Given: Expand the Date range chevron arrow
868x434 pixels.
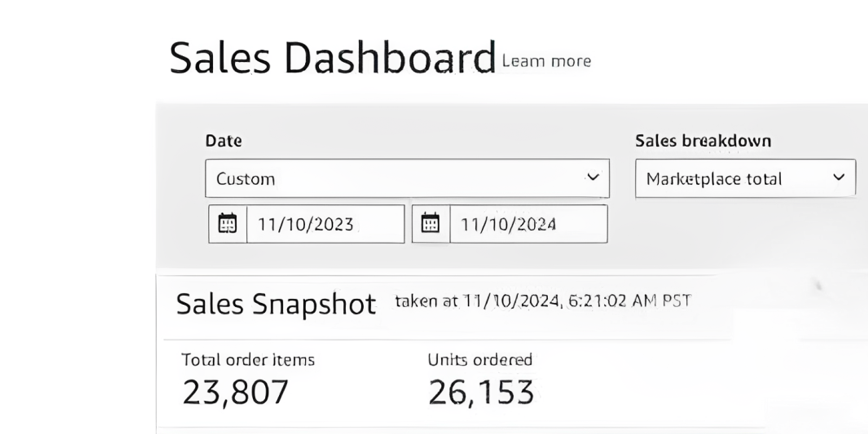Looking at the screenshot, I should [x=593, y=177].
